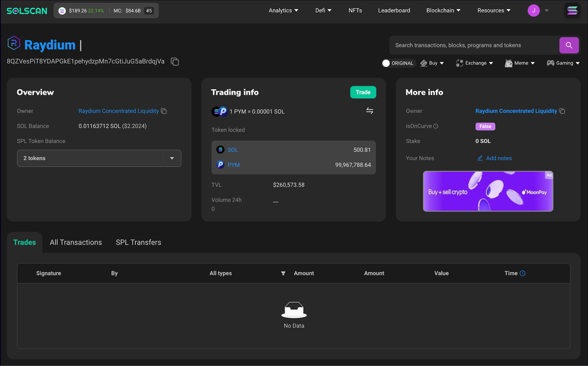Click the purple search magnifier button

pos(569,45)
